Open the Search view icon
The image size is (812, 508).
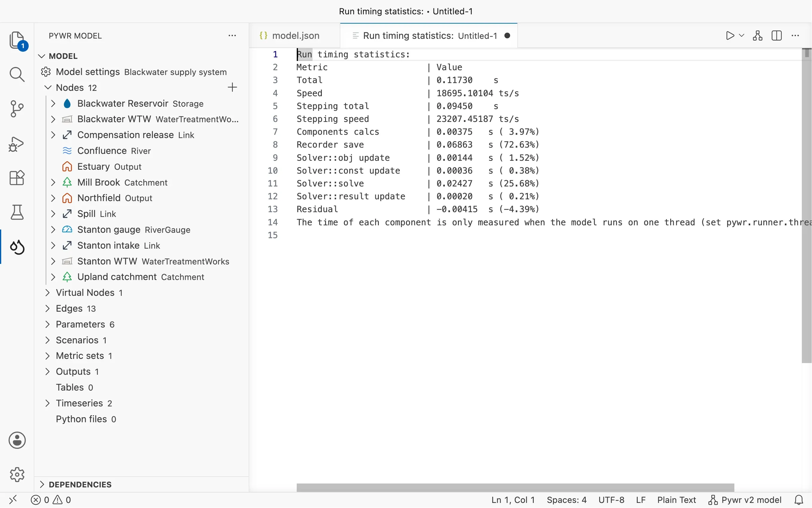click(17, 74)
